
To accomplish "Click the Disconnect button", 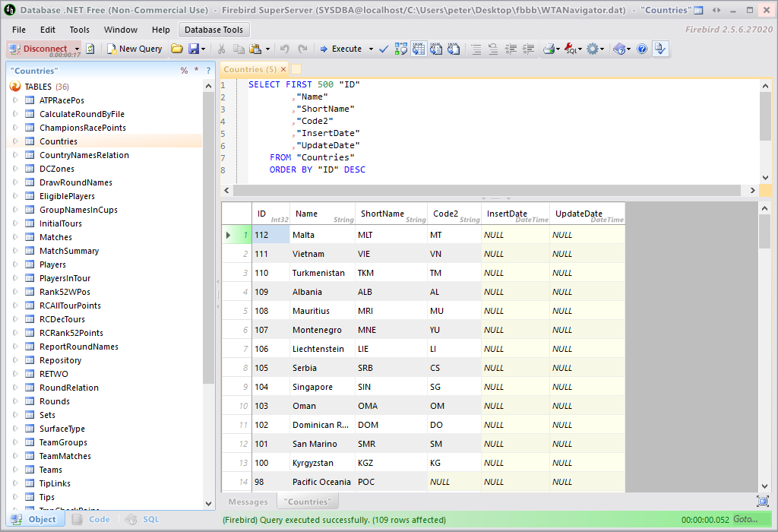I will point(40,49).
